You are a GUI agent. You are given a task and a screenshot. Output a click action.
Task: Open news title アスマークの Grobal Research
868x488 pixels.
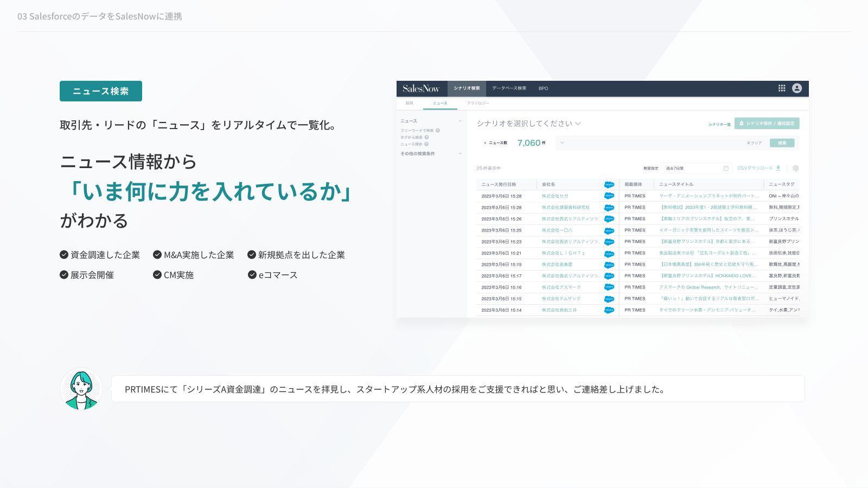coord(707,287)
